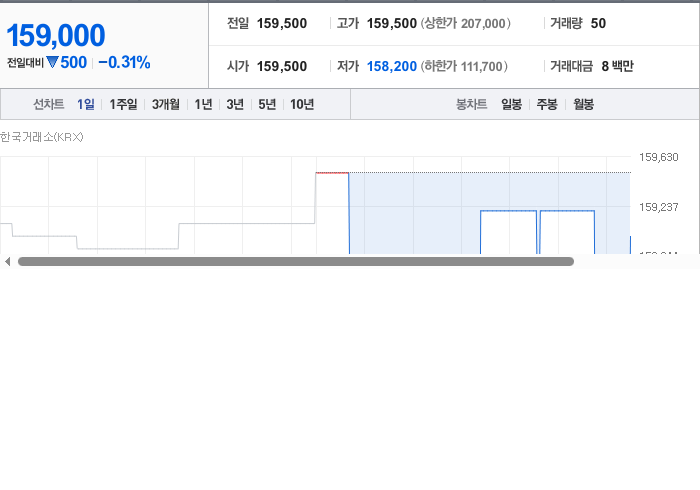Show the 5년 line chart
Image resolution: width=700 pixels, height=490 pixels.
pos(267,104)
